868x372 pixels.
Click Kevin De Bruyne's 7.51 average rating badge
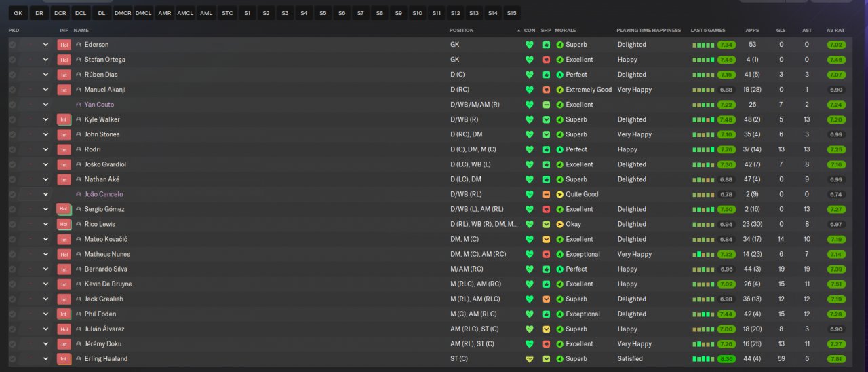pyautogui.click(x=836, y=284)
